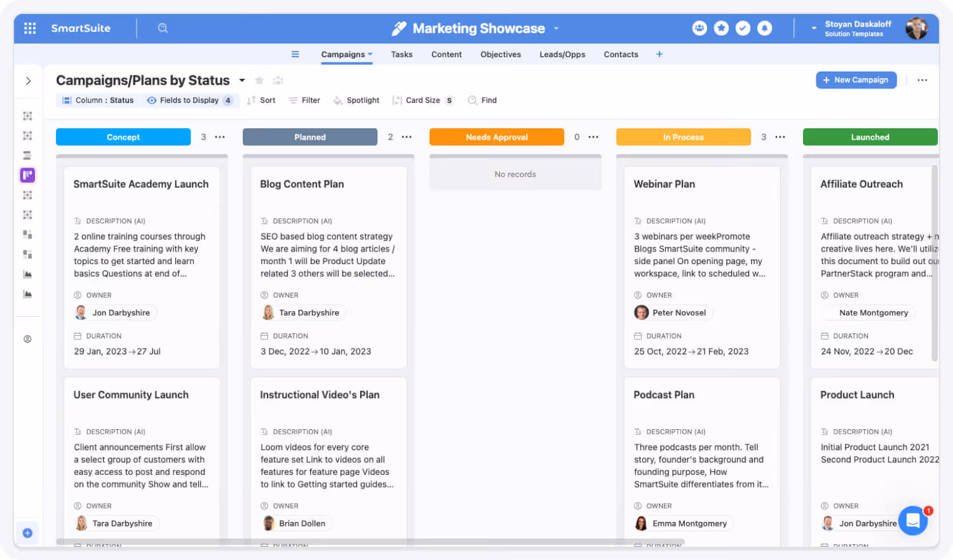The height and width of the screenshot is (560, 953).
Task: Click the user circle sidebar icon
Action: pyautogui.click(x=27, y=339)
